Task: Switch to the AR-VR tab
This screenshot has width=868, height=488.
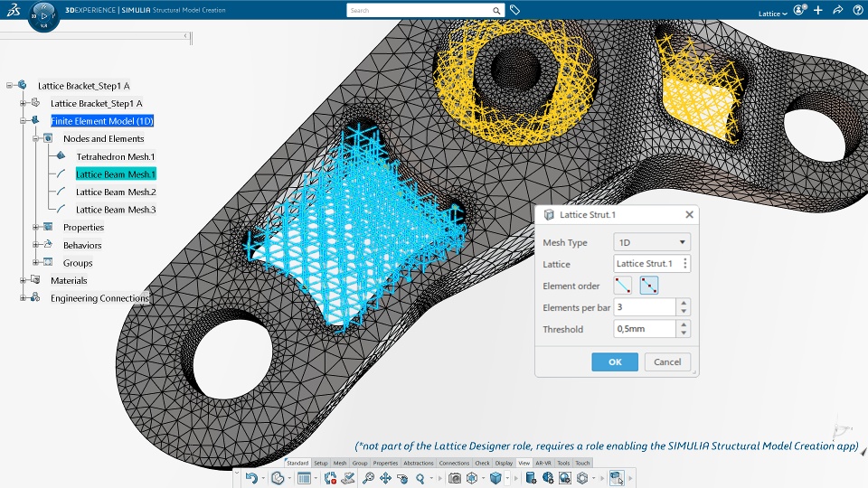Action: pos(543,463)
